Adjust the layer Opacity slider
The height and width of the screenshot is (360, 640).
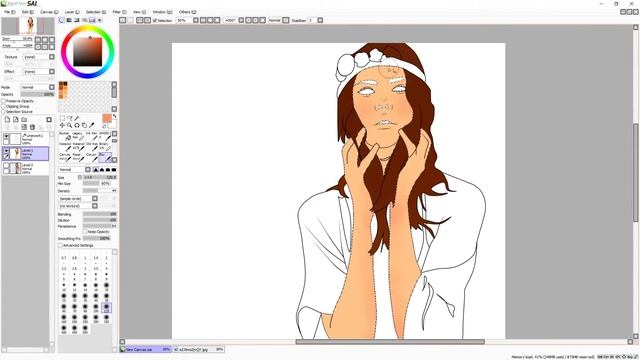tap(38, 94)
